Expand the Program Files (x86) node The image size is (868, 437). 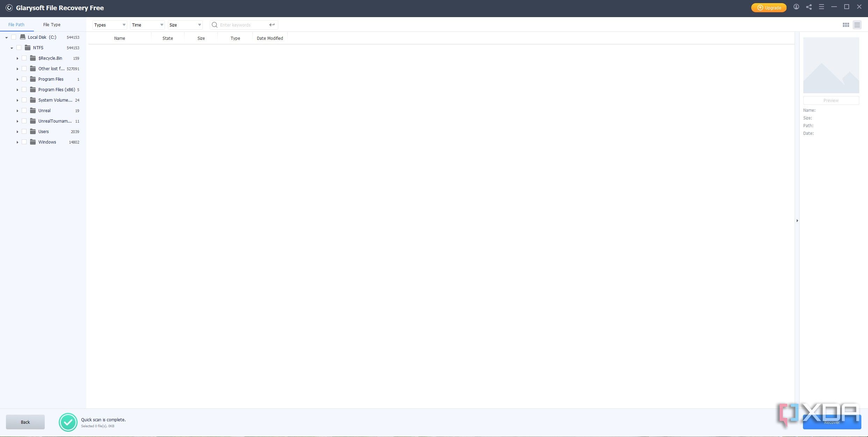click(x=17, y=90)
